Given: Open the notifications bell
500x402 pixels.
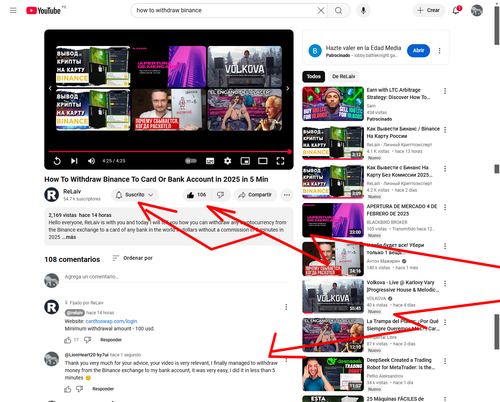Looking at the screenshot, I should tap(456, 10).
